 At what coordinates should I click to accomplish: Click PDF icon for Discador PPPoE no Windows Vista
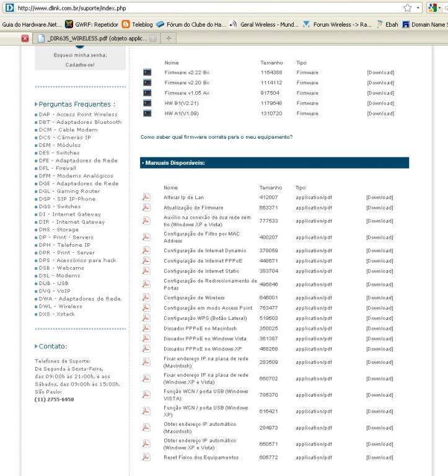point(146,338)
